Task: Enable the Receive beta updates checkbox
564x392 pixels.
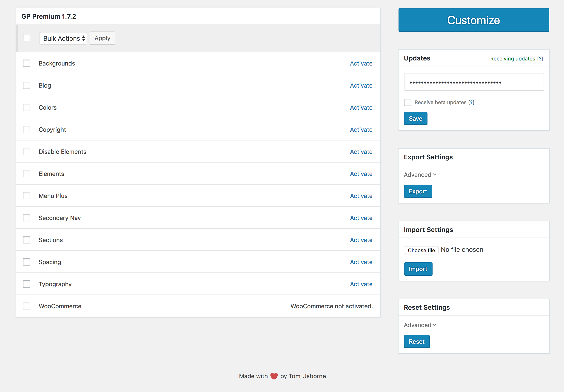Action: pyautogui.click(x=407, y=102)
